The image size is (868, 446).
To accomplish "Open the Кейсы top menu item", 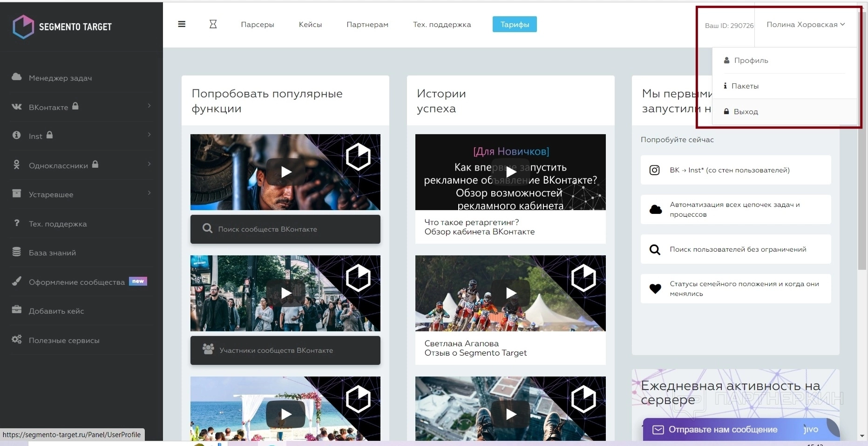I will pyautogui.click(x=310, y=25).
